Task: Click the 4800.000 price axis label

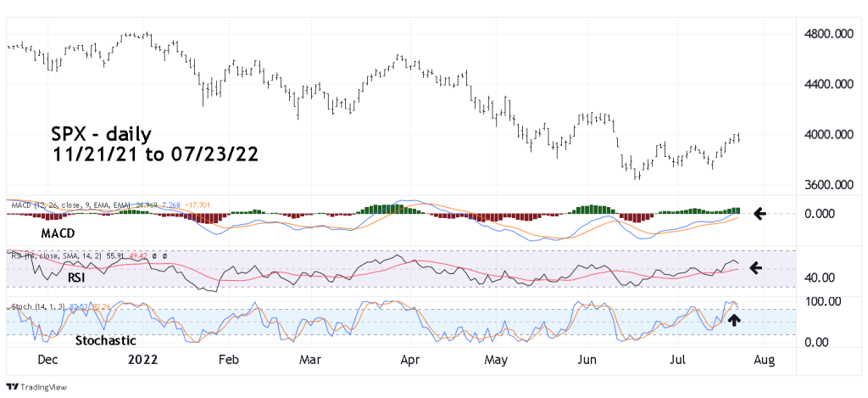Action: (827, 35)
